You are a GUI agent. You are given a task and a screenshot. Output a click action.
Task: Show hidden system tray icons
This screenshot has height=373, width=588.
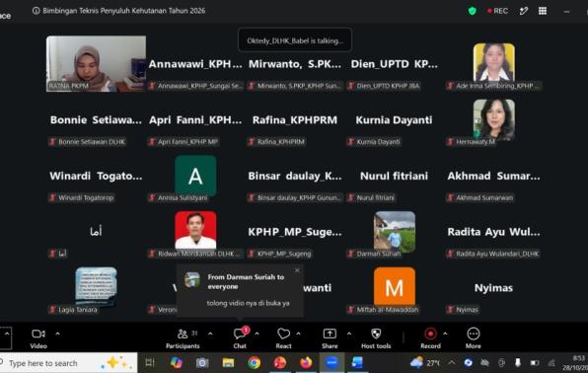452,362
